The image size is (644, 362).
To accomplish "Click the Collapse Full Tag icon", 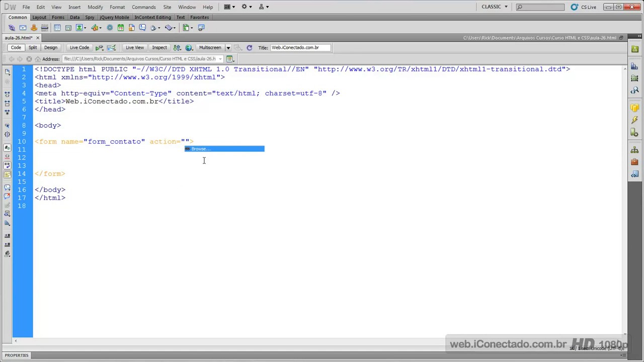I will [x=7, y=94].
